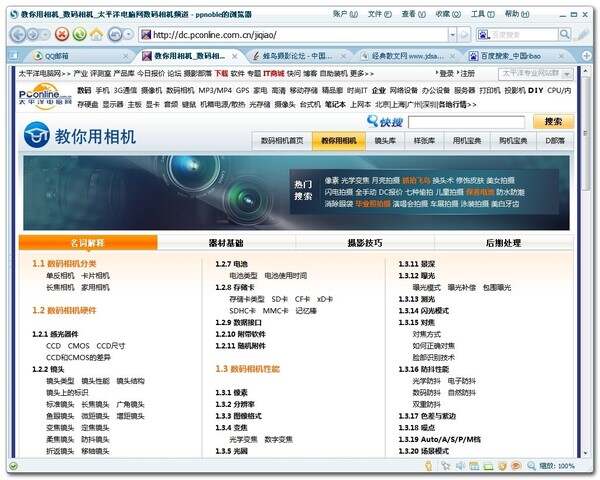Click the cursor-star icon in status bar
Image resolution: width=600 pixels, height=480 pixels.
445,466
